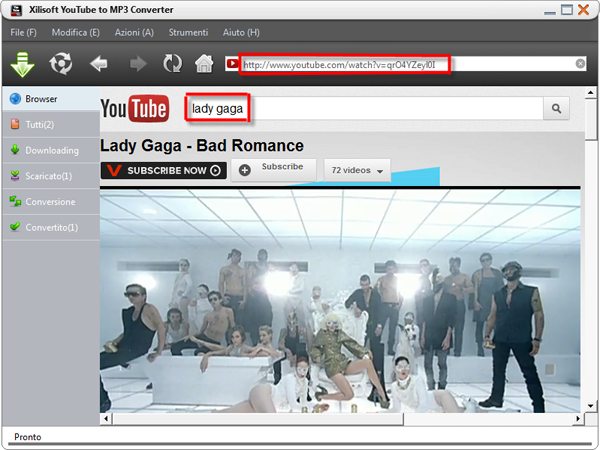Click the horizontal scrollbar left arrow
Screen dimensions: 600x450
[106, 419]
